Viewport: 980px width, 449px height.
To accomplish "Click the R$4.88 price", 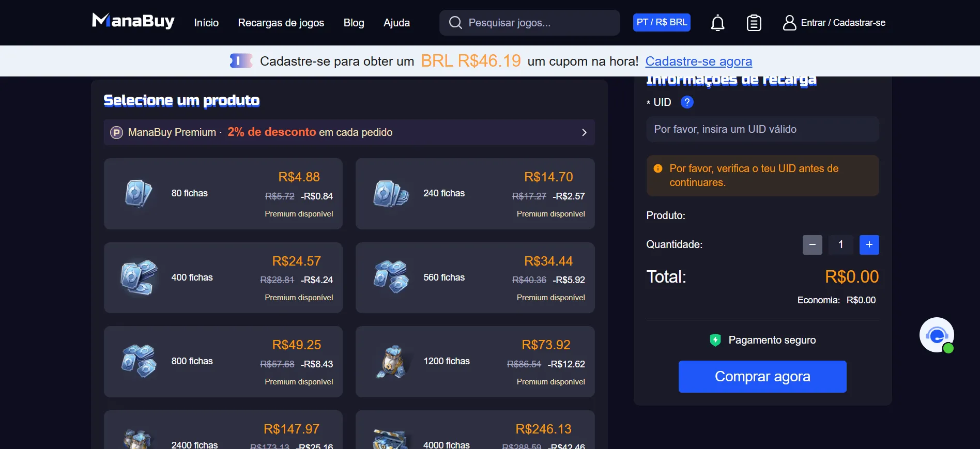I will [299, 177].
